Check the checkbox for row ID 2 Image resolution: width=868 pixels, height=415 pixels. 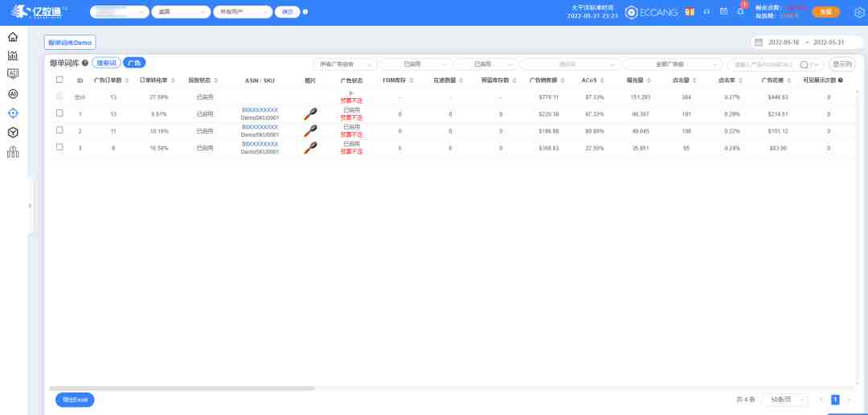(59, 130)
